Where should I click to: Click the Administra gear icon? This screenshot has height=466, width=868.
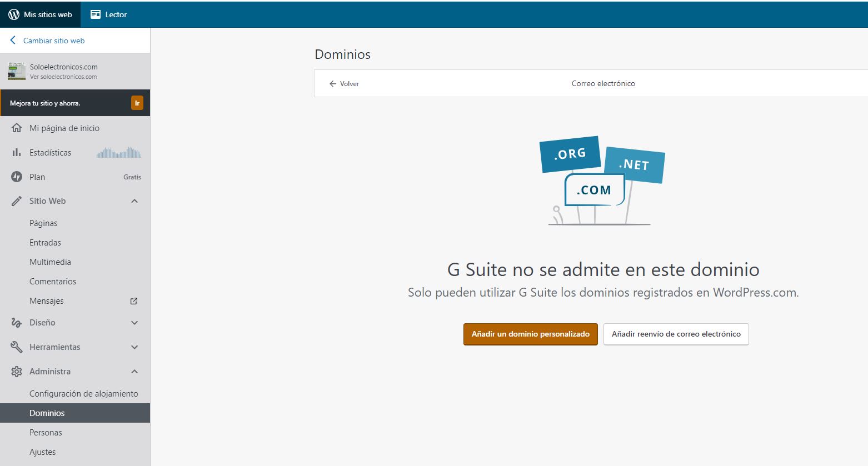(17, 372)
